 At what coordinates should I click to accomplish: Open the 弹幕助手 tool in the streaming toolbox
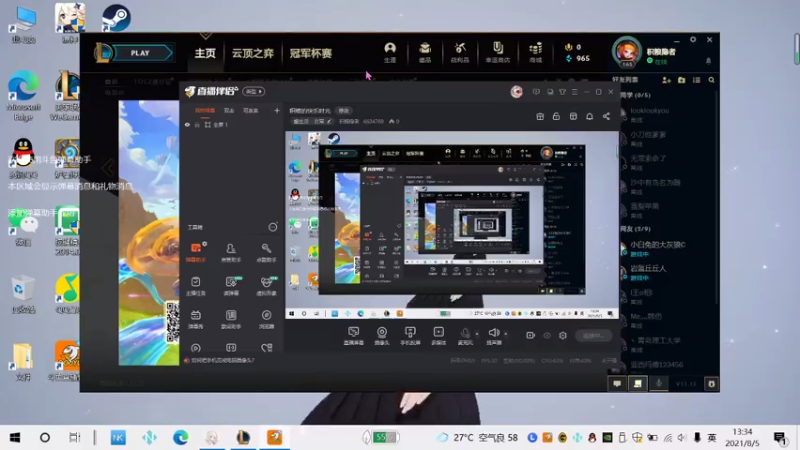click(x=196, y=252)
